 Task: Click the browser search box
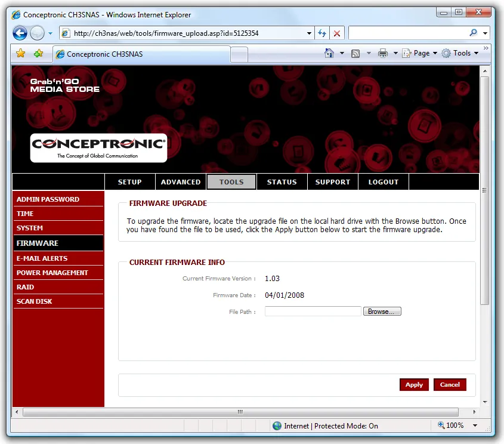click(408, 33)
